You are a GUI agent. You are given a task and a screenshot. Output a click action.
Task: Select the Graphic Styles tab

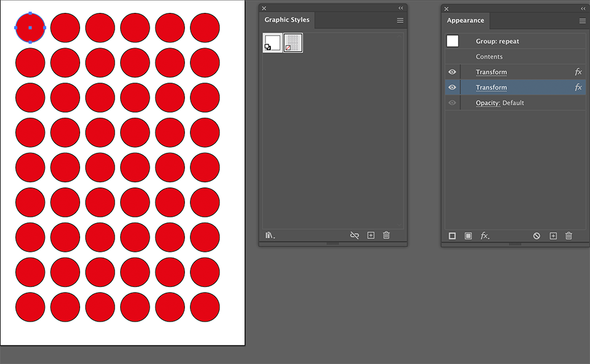pyautogui.click(x=287, y=20)
